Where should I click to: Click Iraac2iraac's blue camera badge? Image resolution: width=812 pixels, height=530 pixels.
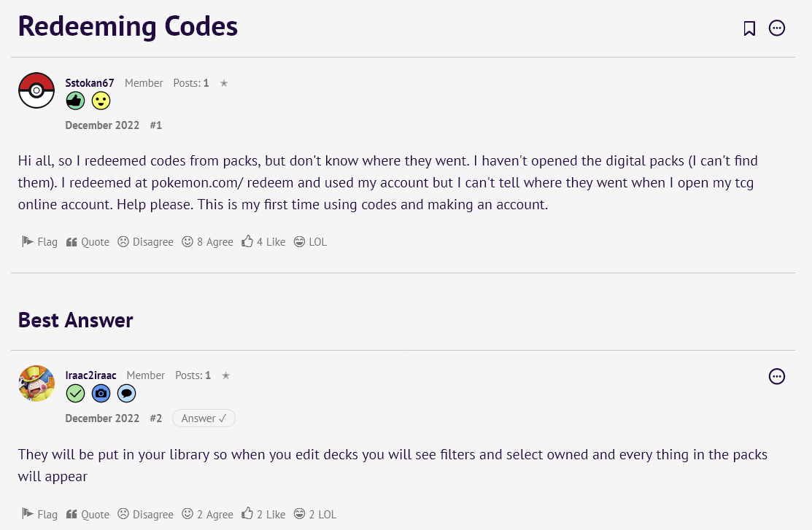click(x=101, y=394)
